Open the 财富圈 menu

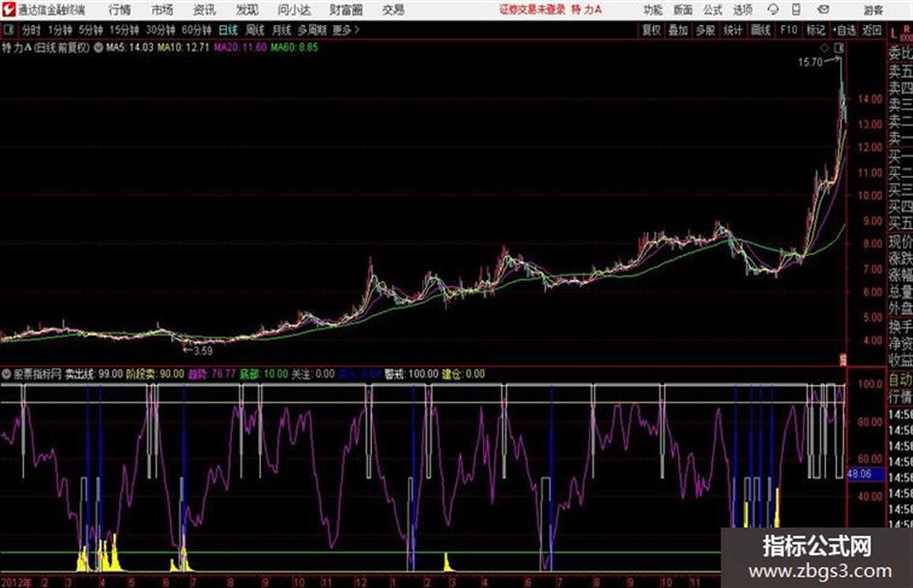pyautogui.click(x=346, y=10)
